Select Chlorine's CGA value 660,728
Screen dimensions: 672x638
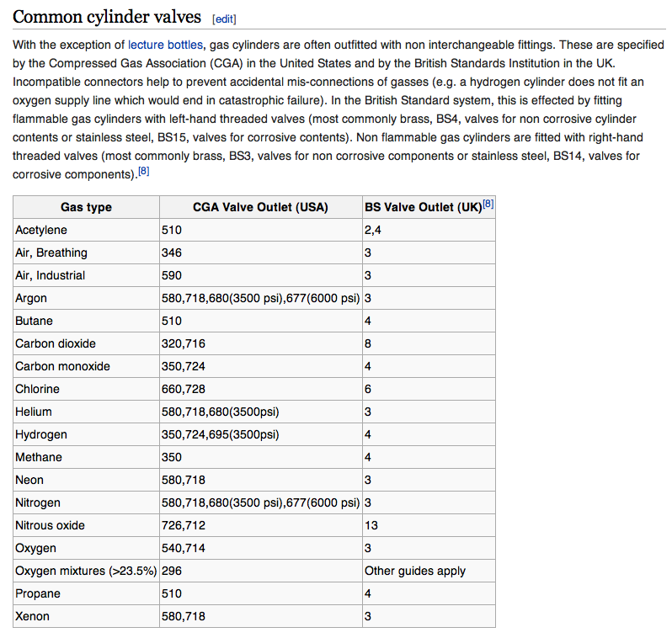click(183, 389)
